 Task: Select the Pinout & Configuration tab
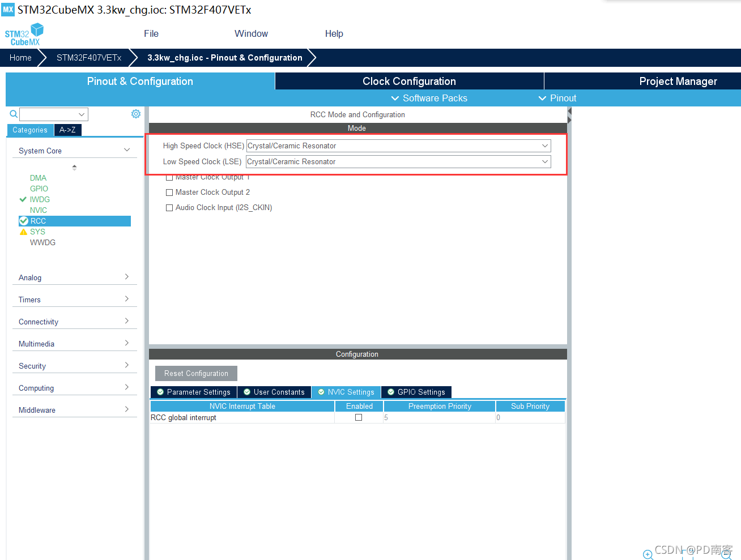click(x=140, y=81)
